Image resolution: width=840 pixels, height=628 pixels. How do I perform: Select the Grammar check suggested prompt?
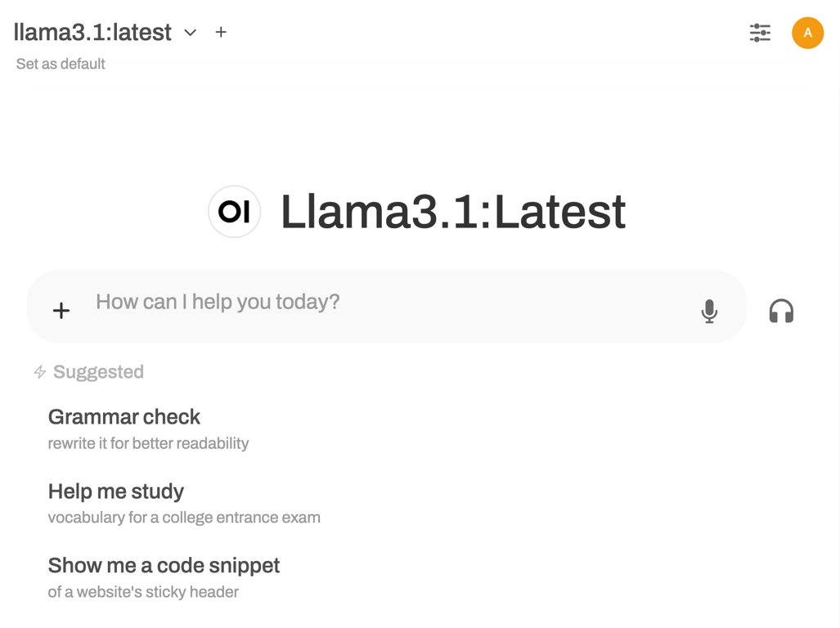point(124,417)
